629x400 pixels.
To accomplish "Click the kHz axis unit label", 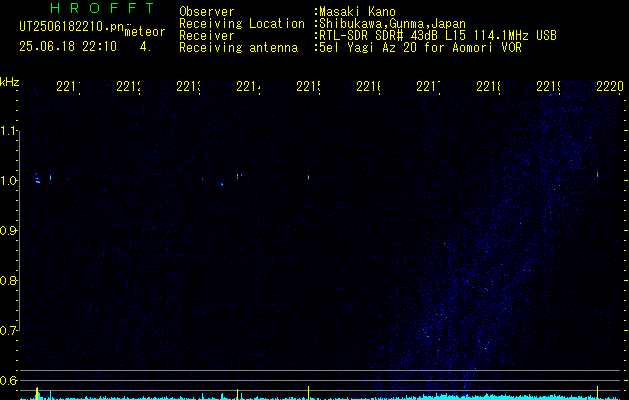I will pos(10,82).
